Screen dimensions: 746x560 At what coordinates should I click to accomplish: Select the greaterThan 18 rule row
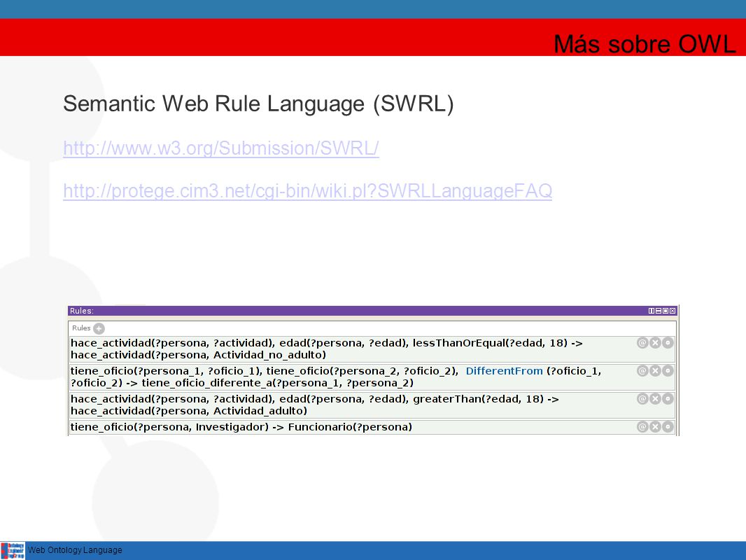[x=372, y=405]
